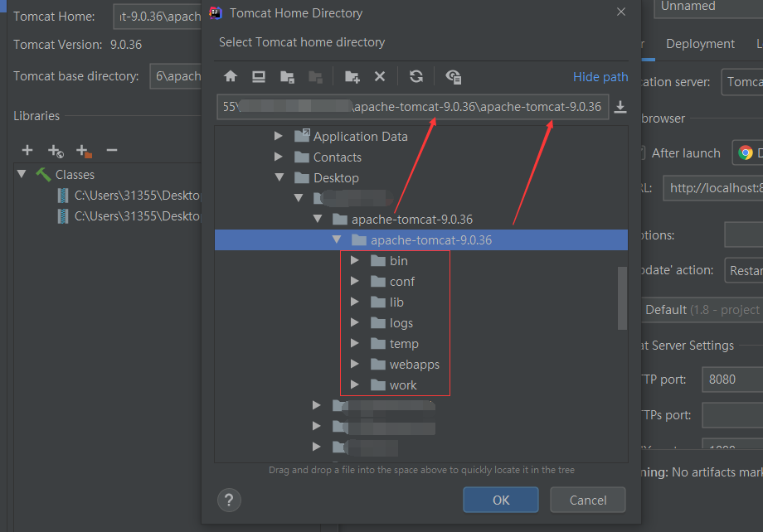Click the directory path input field
763x532 pixels.
pos(413,107)
